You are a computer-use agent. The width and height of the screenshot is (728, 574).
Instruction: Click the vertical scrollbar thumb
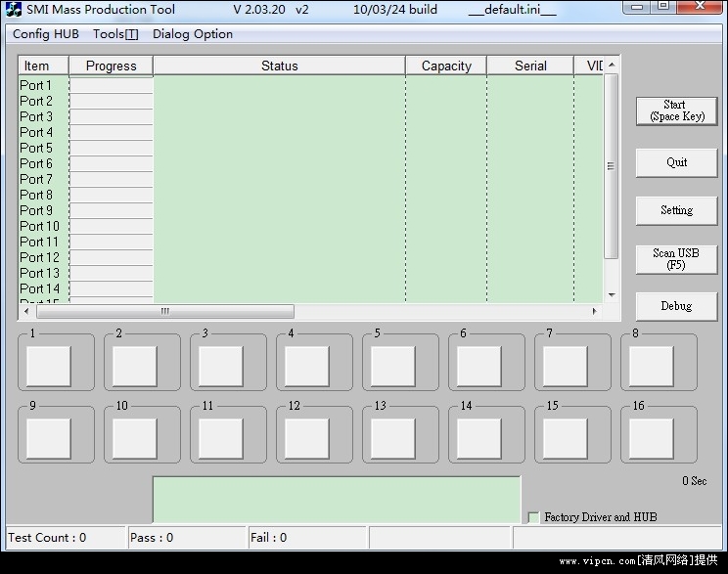pos(611,166)
